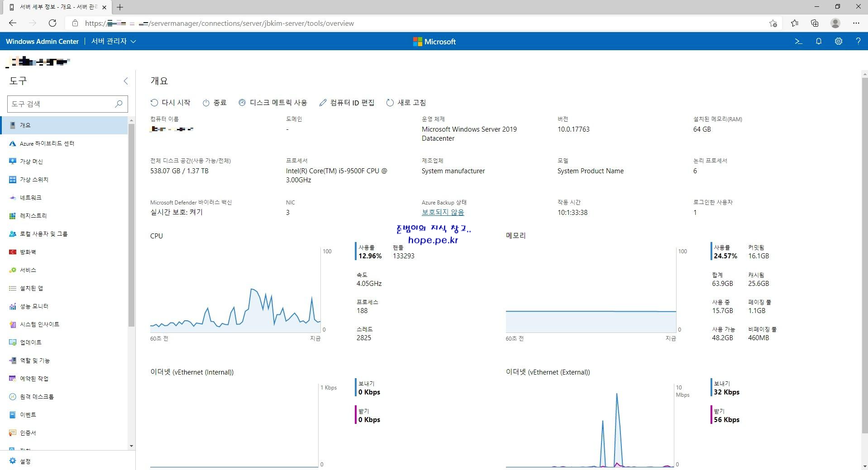The height and width of the screenshot is (470, 868).
Task: Open the 서비스 tool icon
Action: 13,270
